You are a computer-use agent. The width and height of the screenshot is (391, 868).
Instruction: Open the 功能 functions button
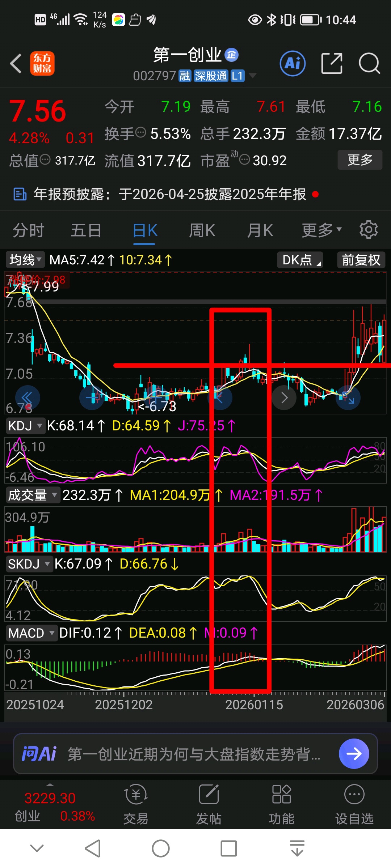pyautogui.click(x=282, y=805)
